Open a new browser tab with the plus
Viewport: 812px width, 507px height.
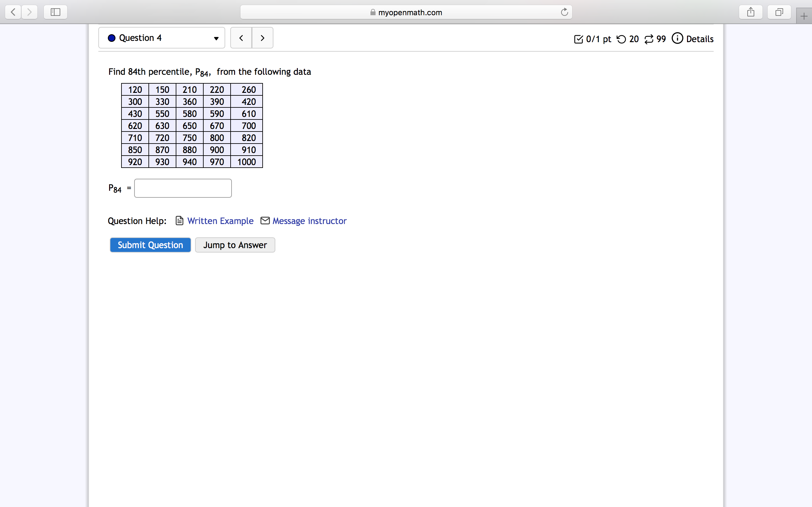click(x=804, y=16)
